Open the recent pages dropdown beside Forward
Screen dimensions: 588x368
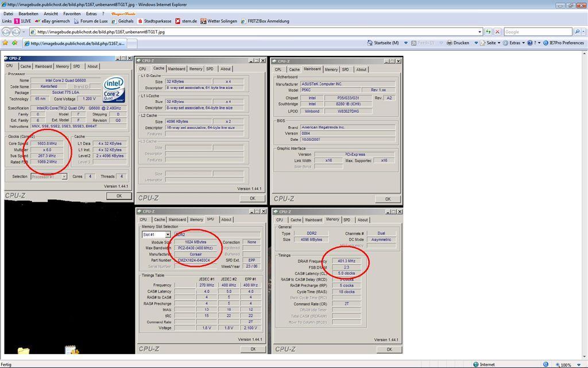click(23, 32)
